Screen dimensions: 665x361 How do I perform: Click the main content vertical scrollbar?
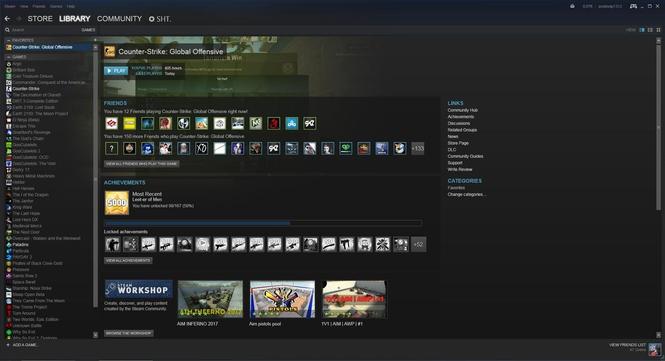pos(659,127)
